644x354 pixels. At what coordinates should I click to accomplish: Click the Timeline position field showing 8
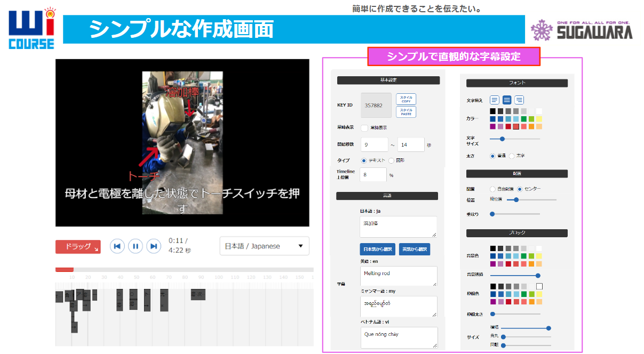pyautogui.click(x=373, y=174)
